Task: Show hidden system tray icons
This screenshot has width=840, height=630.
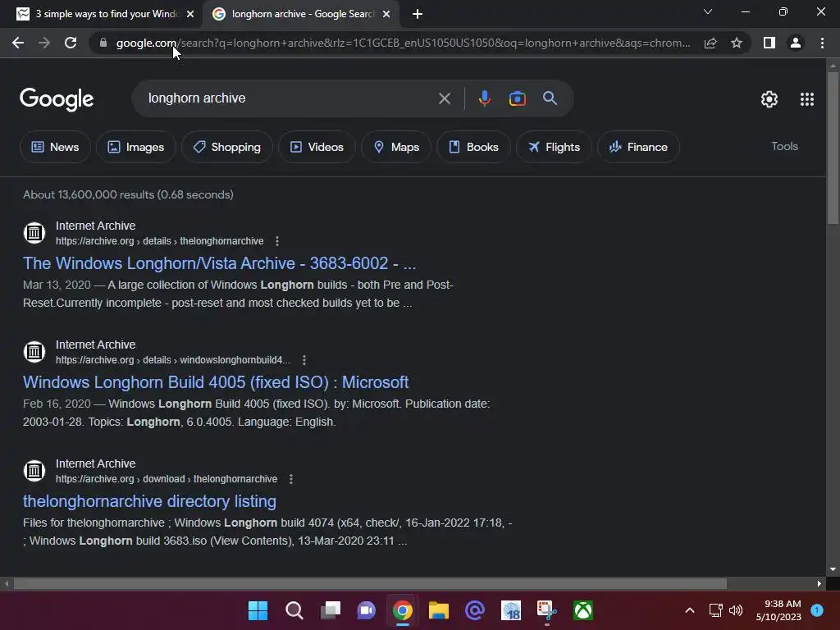Action: point(690,610)
